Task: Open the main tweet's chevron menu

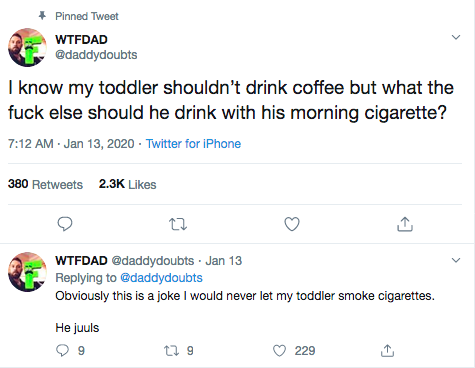Action: [x=456, y=37]
